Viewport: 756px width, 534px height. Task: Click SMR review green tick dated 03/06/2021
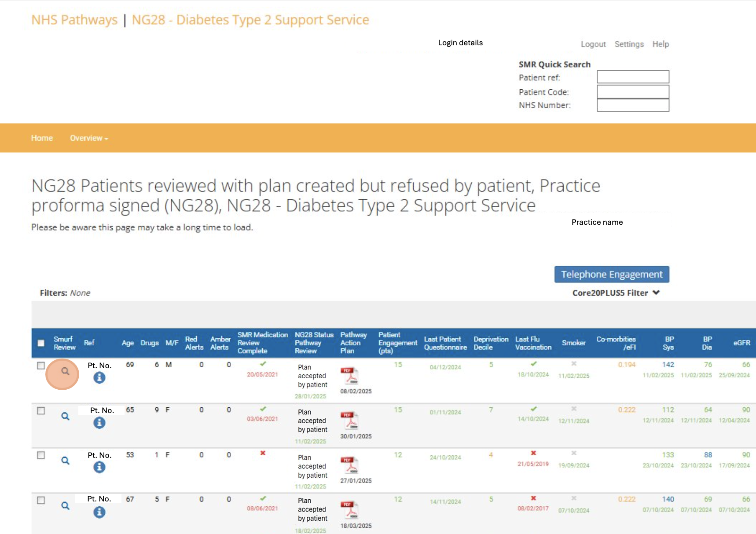coord(263,409)
